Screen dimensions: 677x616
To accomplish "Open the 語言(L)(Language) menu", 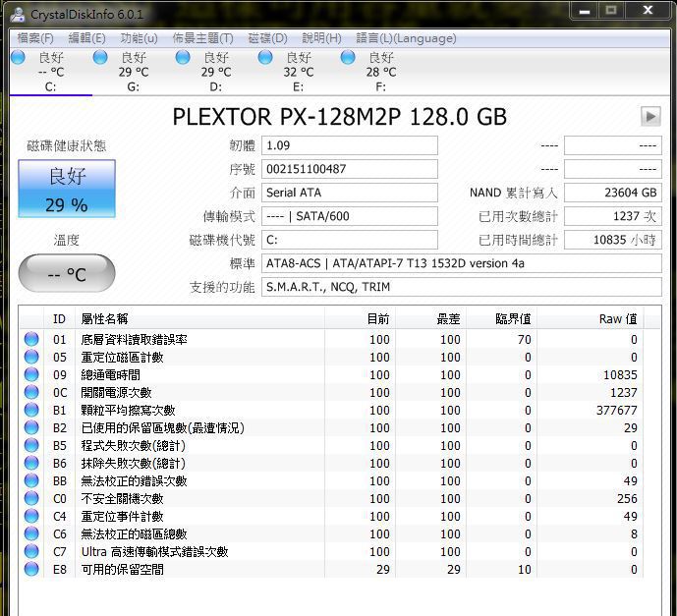I will pos(406,38).
